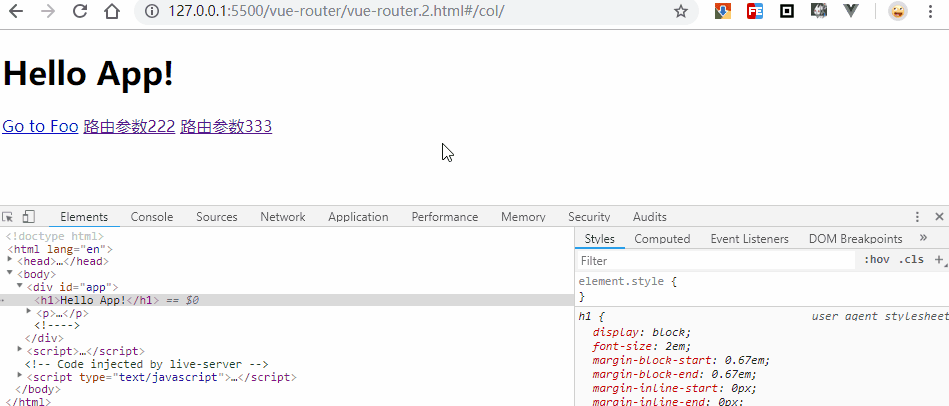Image resolution: width=949 pixels, height=406 pixels.
Task: Add a new style rule with plus icon
Action: (x=940, y=260)
